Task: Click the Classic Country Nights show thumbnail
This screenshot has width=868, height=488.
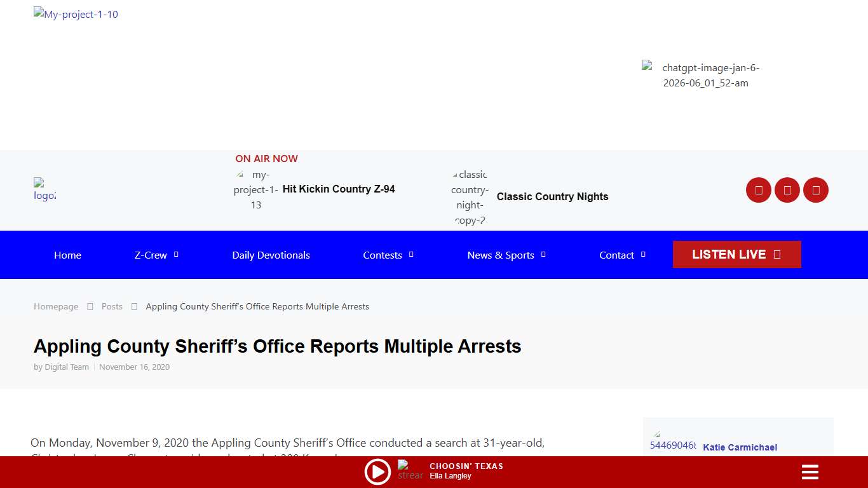Action: point(470,196)
